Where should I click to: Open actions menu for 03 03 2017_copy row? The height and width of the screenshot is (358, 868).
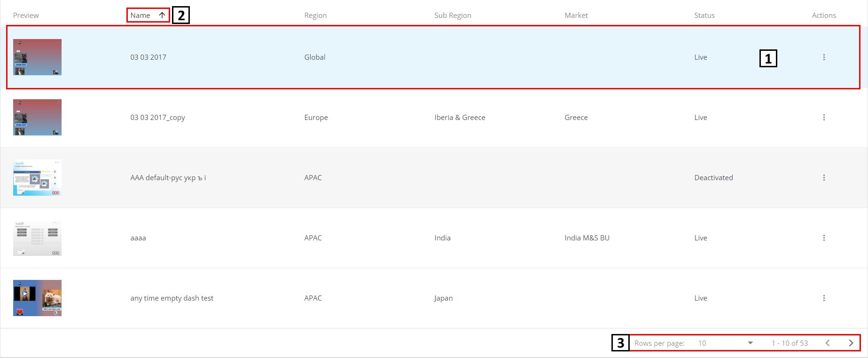pos(824,118)
